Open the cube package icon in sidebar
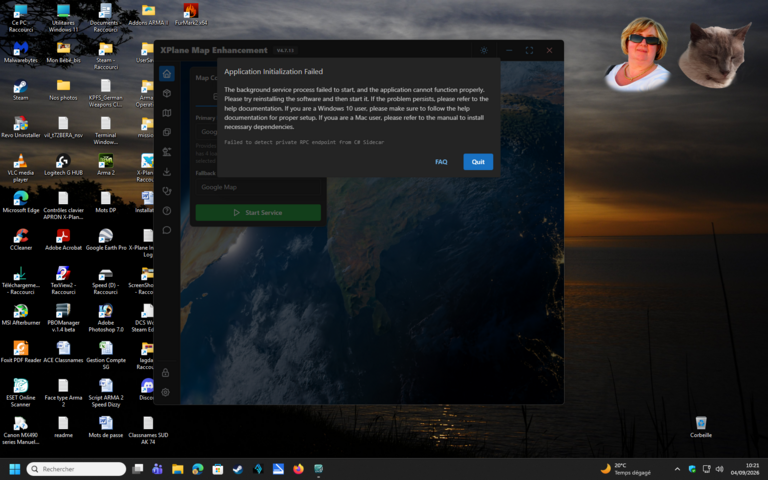768x480 pixels. coord(167,93)
